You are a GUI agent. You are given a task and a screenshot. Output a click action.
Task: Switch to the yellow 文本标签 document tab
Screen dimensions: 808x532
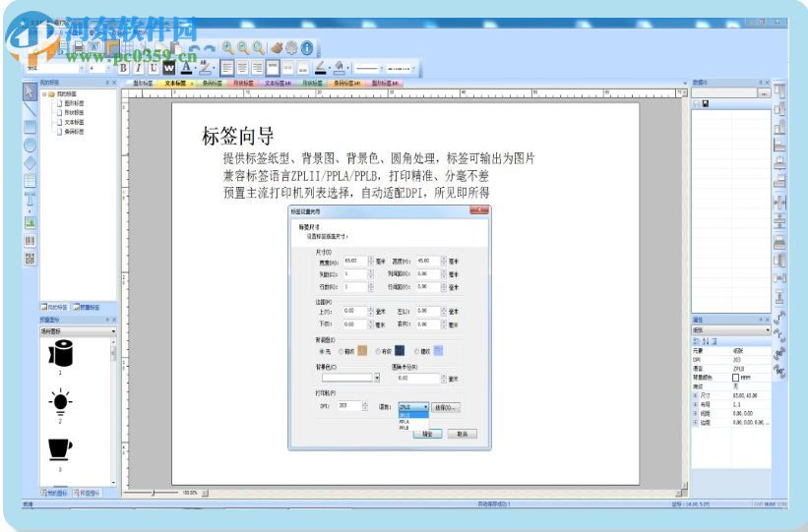[175, 83]
